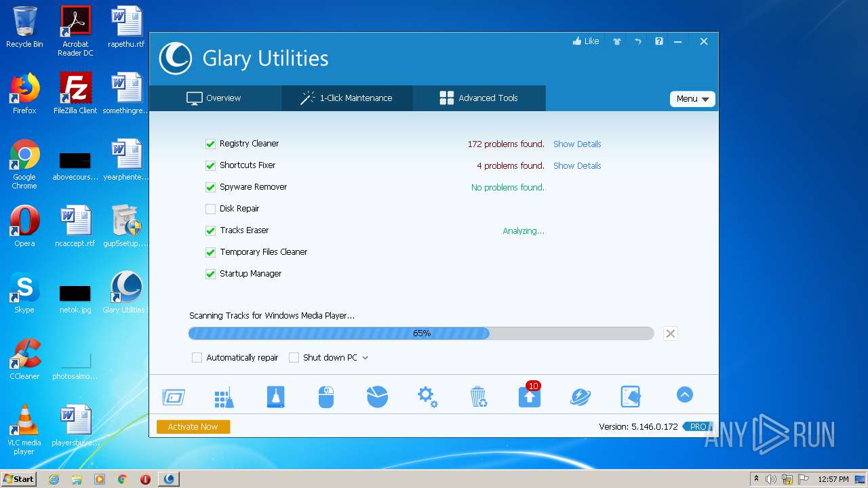Open the skin (t-shirt) selector icon
This screenshot has width=868, height=488.
click(x=617, y=41)
